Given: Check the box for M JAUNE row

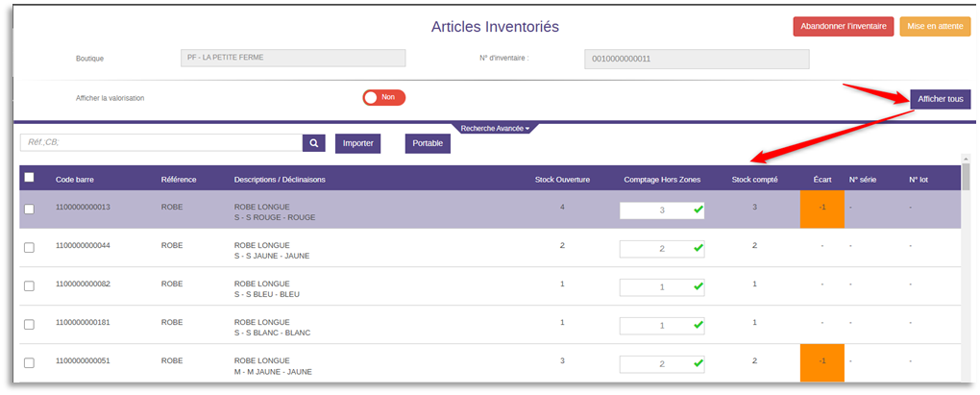Looking at the screenshot, I should (29, 363).
